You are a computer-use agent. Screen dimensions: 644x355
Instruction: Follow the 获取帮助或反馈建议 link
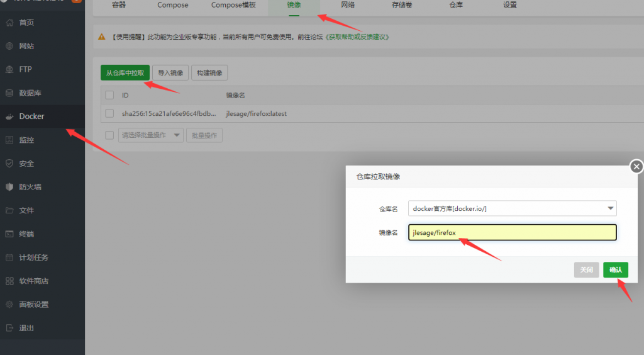coord(357,37)
